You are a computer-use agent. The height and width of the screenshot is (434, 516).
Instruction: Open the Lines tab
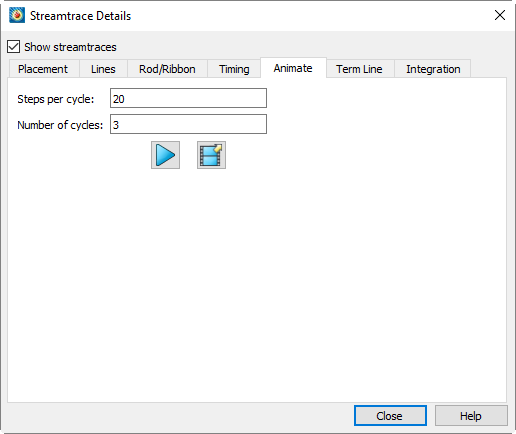point(103,69)
